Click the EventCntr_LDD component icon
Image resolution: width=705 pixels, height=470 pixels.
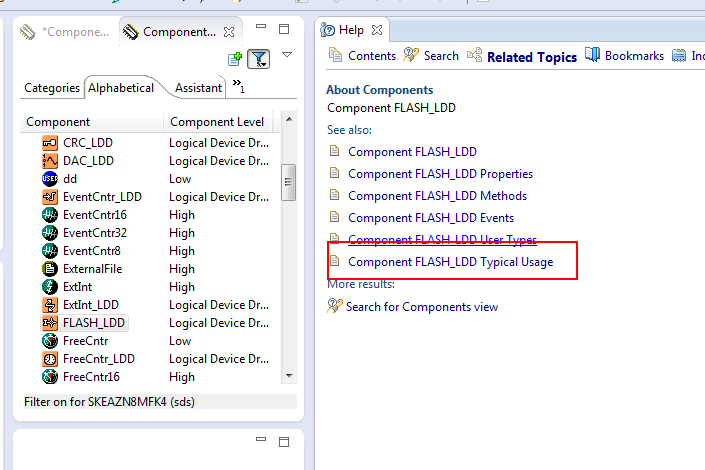tap(50, 197)
